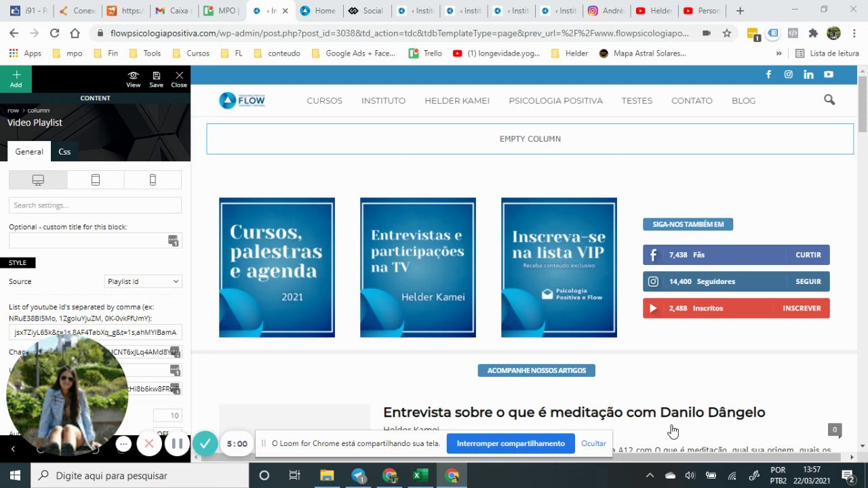This screenshot has width=868, height=488.
Task: Cancel the Loom recording with the red X
Action: [x=149, y=444]
